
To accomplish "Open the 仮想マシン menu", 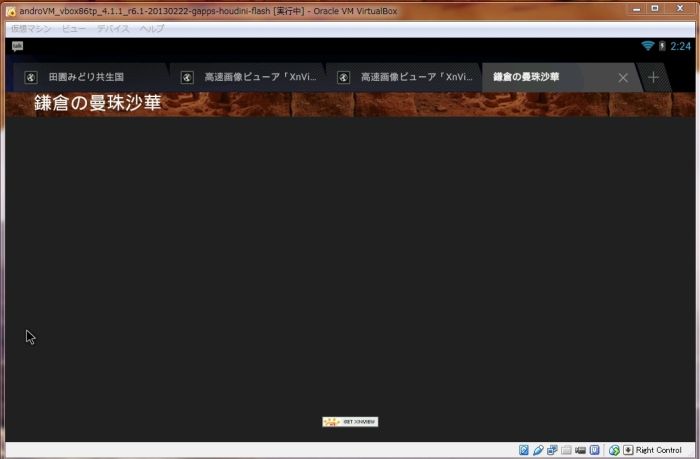I will 30,29.
